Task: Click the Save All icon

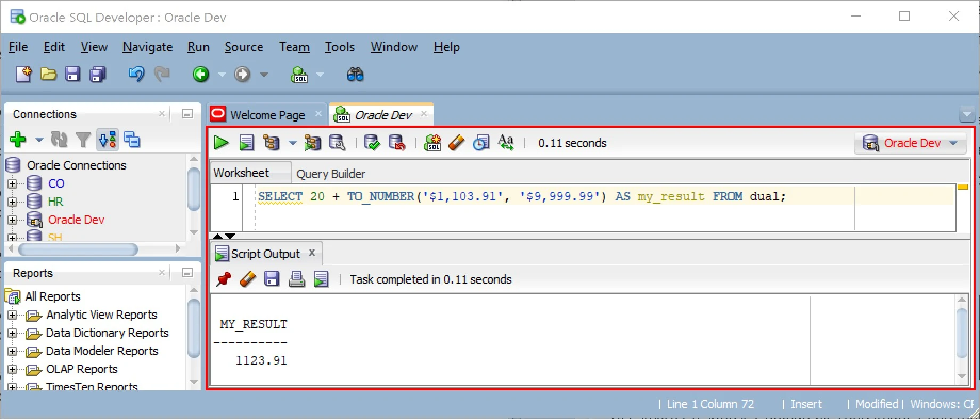Action: [98, 74]
